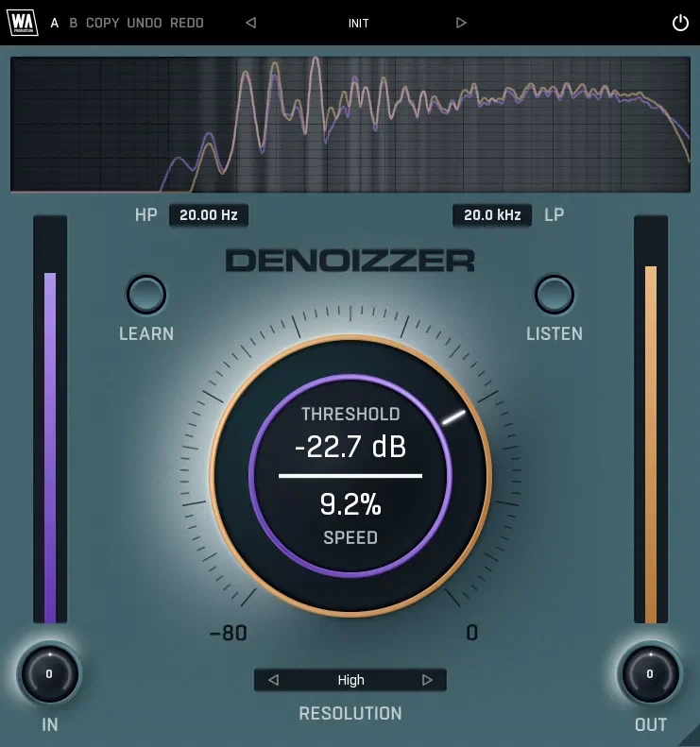700x747 pixels.
Task: Click the HP label
Action: [145, 215]
